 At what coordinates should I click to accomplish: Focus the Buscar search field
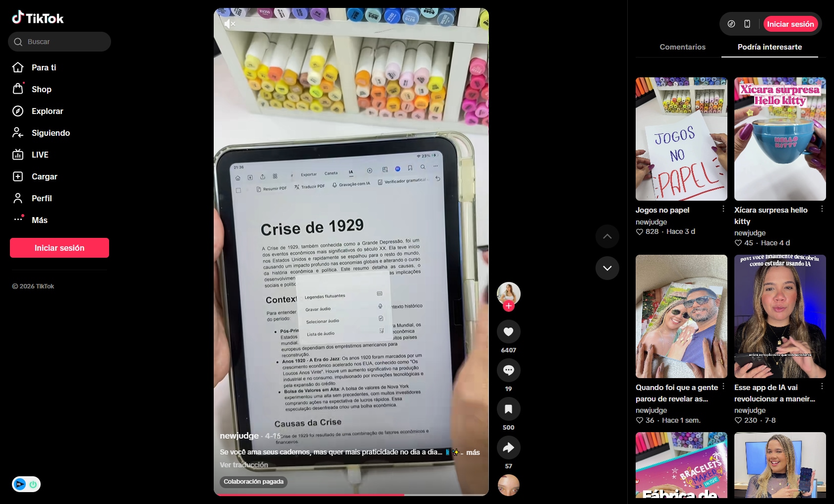click(x=60, y=42)
